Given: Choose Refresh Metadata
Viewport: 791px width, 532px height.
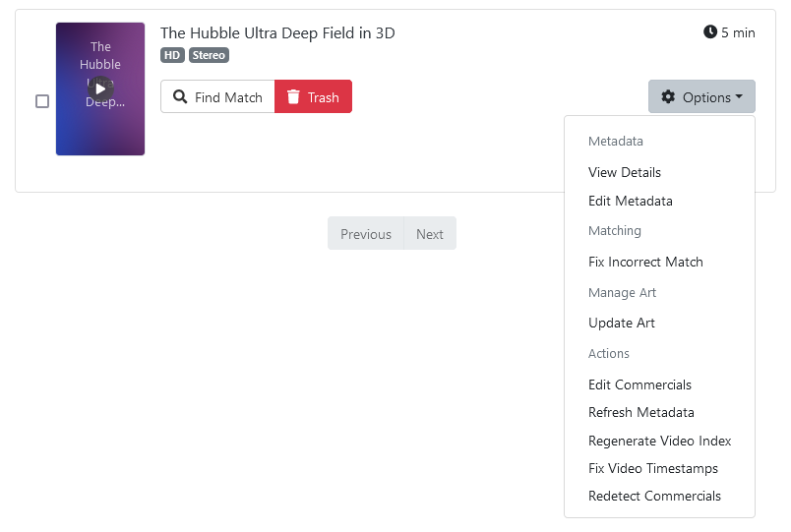Looking at the screenshot, I should pos(641,412).
